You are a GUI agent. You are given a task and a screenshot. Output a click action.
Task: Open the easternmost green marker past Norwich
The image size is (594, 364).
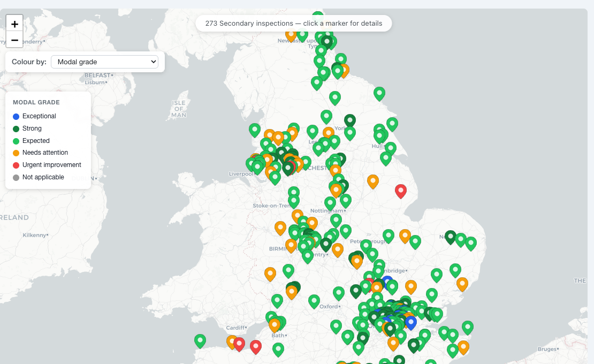tap(471, 244)
